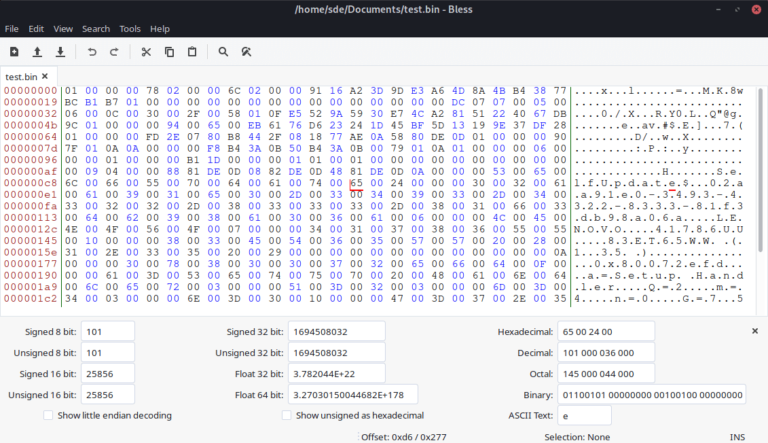Click the Signed 32 bit field
This screenshot has width=768, height=443.
tap(336, 331)
